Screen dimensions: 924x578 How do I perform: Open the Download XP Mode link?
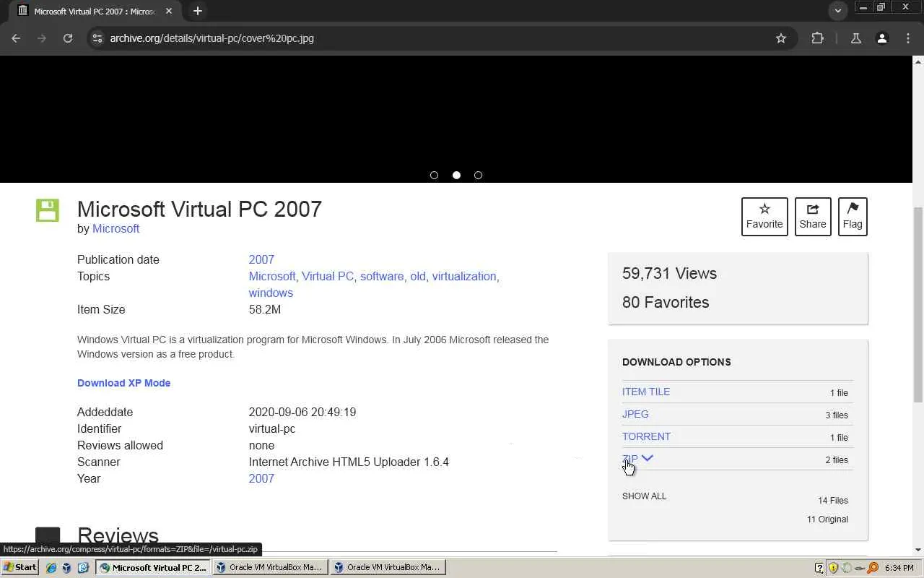(x=124, y=383)
